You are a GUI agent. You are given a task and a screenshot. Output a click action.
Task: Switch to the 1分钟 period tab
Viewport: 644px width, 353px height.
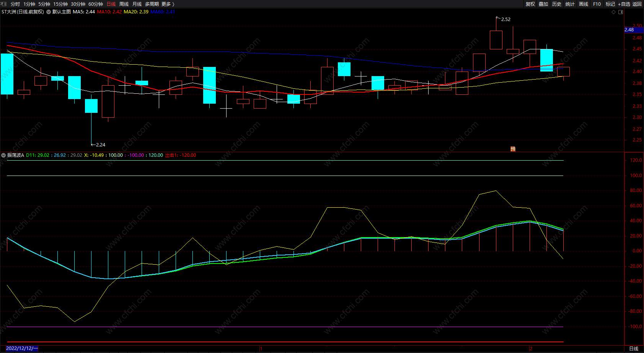pyautogui.click(x=29, y=4)
